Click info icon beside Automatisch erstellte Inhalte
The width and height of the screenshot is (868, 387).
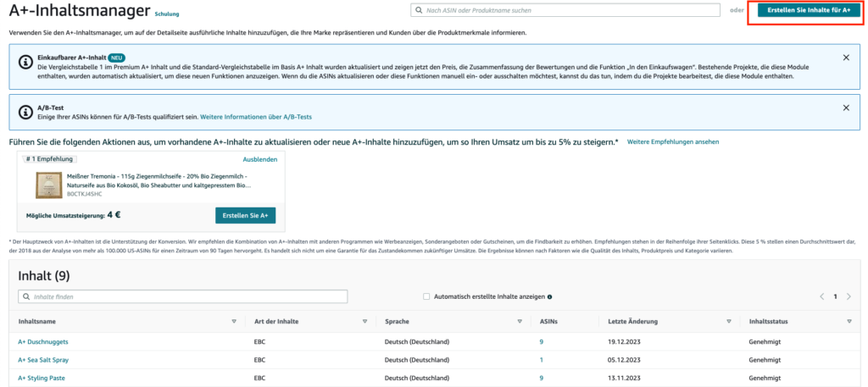tap(549, 297)
